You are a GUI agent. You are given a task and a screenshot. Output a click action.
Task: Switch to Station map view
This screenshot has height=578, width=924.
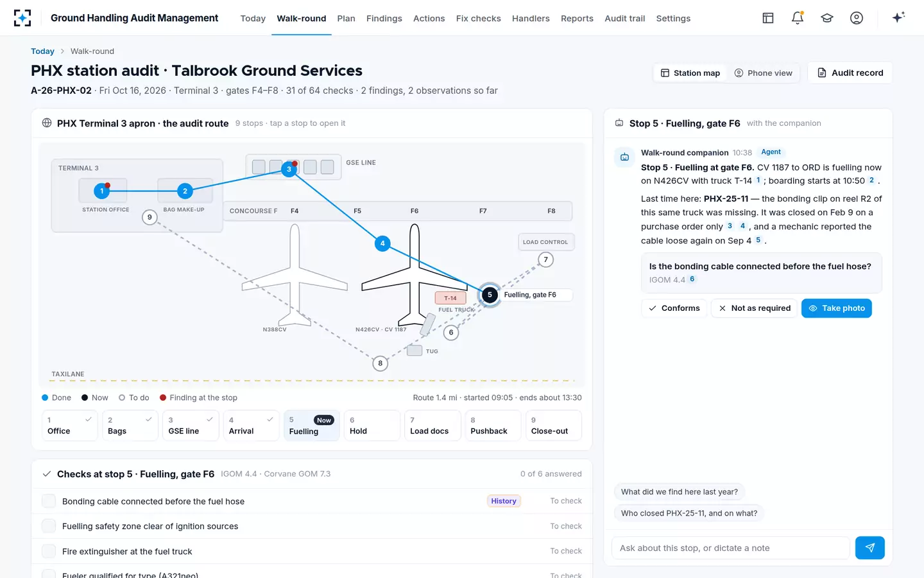[690, 73]
